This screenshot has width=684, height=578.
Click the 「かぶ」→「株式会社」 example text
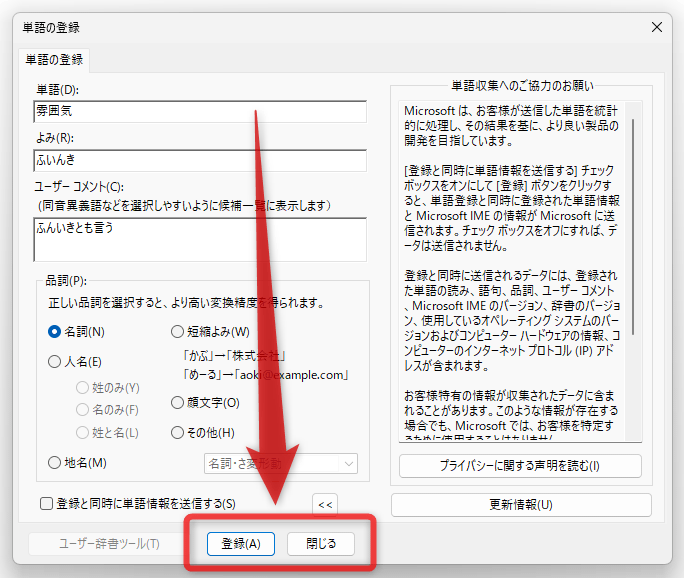(x=234, y=356)
